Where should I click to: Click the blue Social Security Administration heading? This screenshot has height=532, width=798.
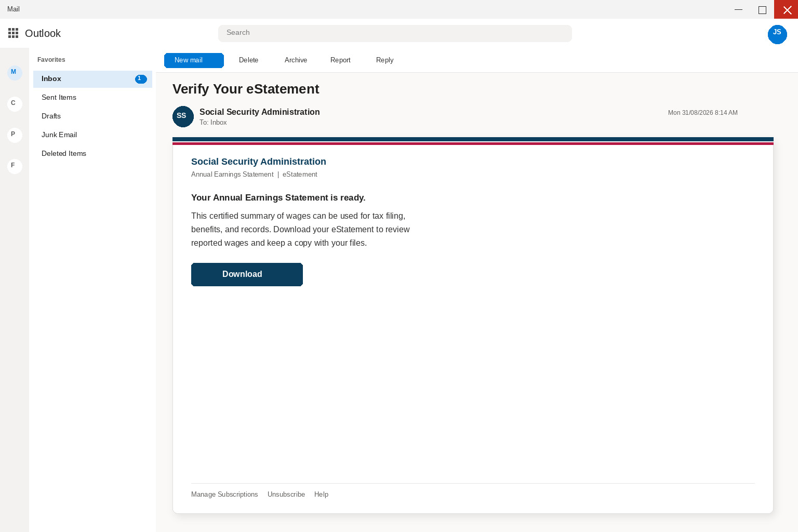pos(259,162)
